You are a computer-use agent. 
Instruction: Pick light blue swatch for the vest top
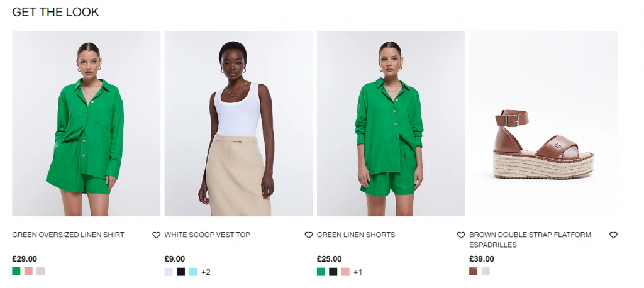tap(193, 272)
